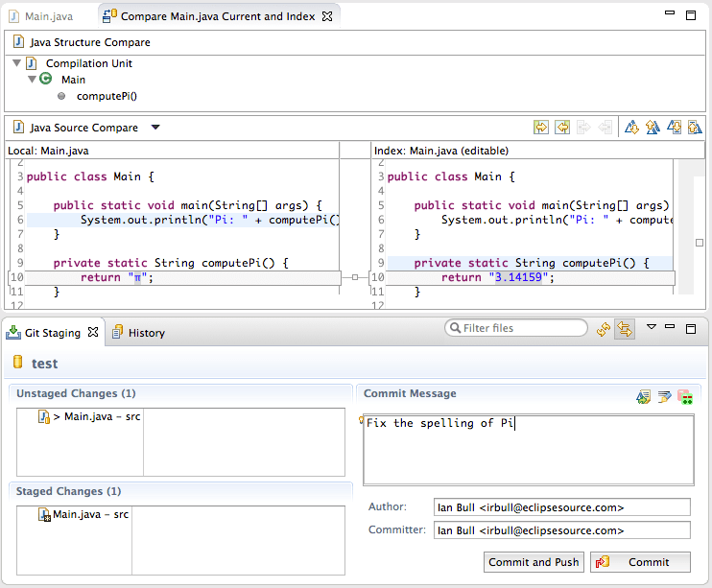
Task: Jump to the Next Change
Action: pyautogui.click(x=675, y=128)
